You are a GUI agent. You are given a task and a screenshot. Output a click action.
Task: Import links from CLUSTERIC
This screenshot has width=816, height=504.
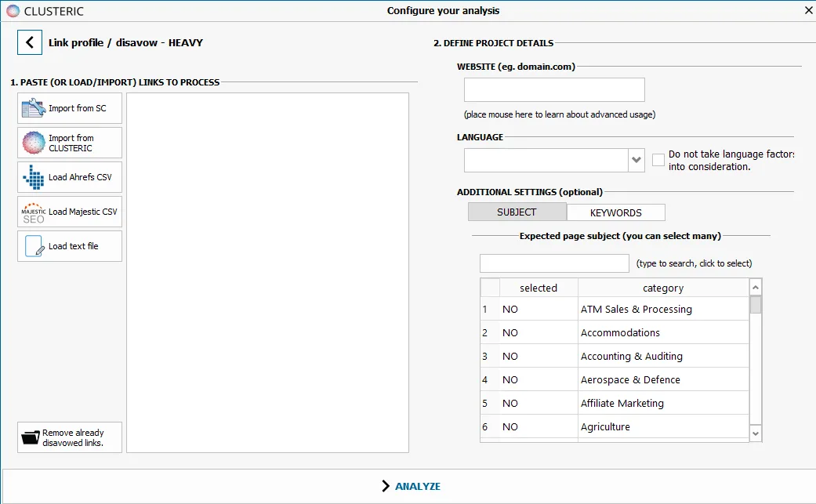70,143
